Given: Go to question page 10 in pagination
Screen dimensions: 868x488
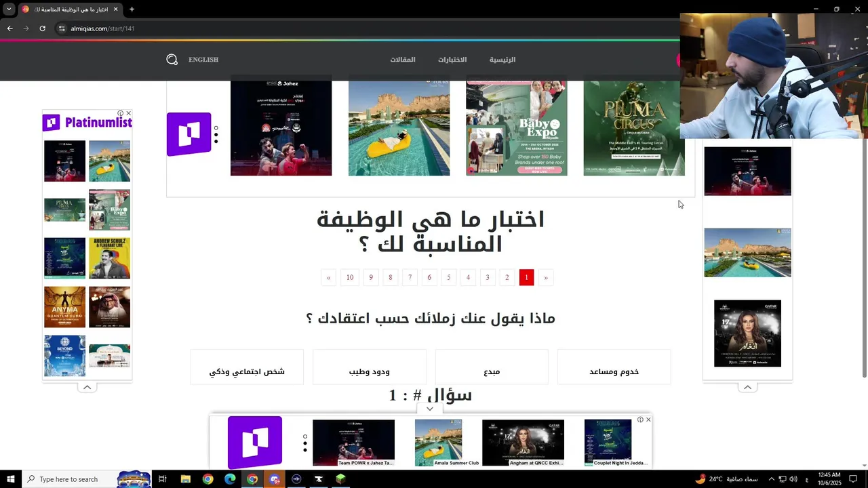Looking at the screenshot, I should (350, 277).
